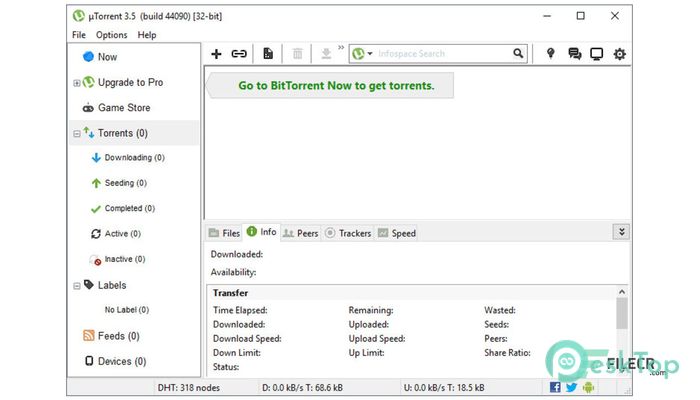
Task: Click the Twitter icon in status bar
Action: coord(571,387)
